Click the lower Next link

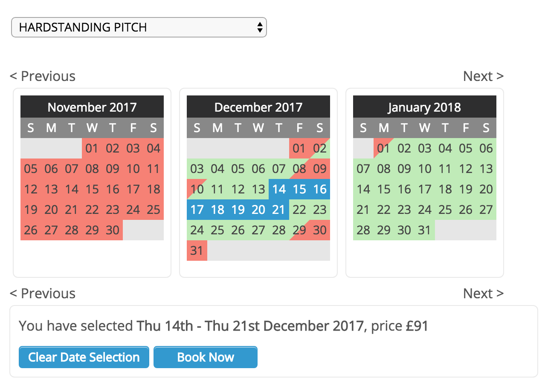(483, 294)
